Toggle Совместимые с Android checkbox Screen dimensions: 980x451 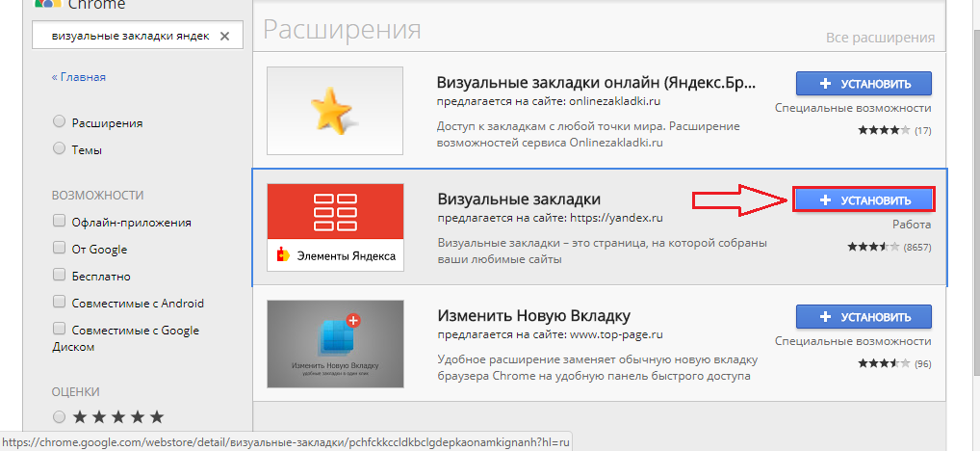tap(60, 303)
